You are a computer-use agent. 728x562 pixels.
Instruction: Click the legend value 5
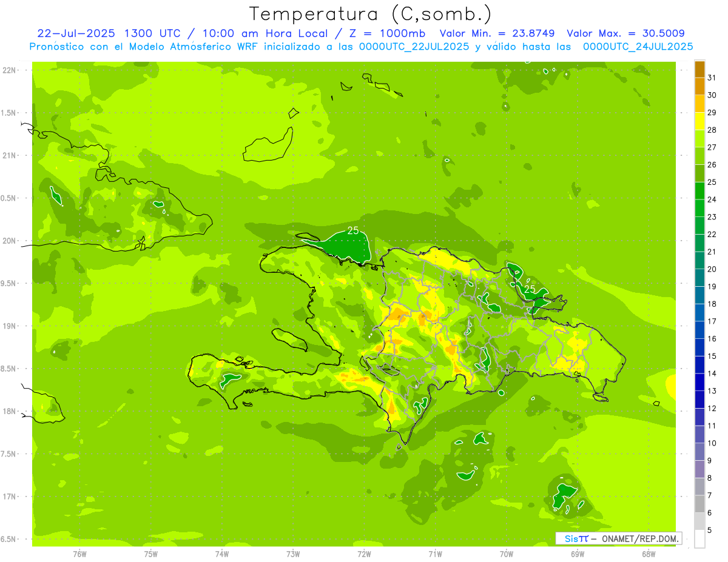[x=709, y=530]
